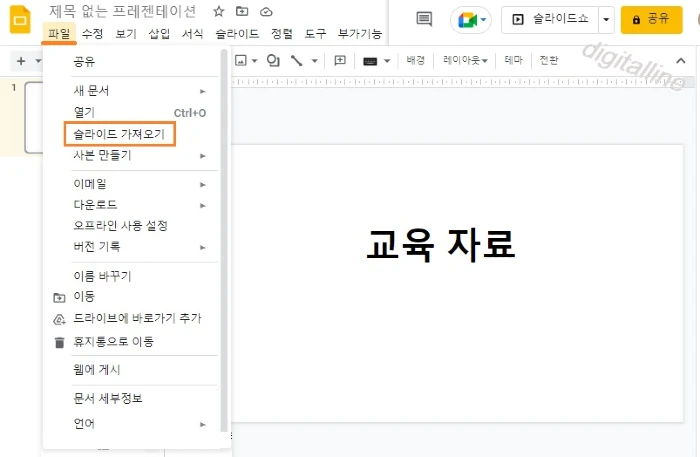Viewport: 700px width, 457px height.
Task: Click the input tools keyboard icon
Action: point(370,61)
